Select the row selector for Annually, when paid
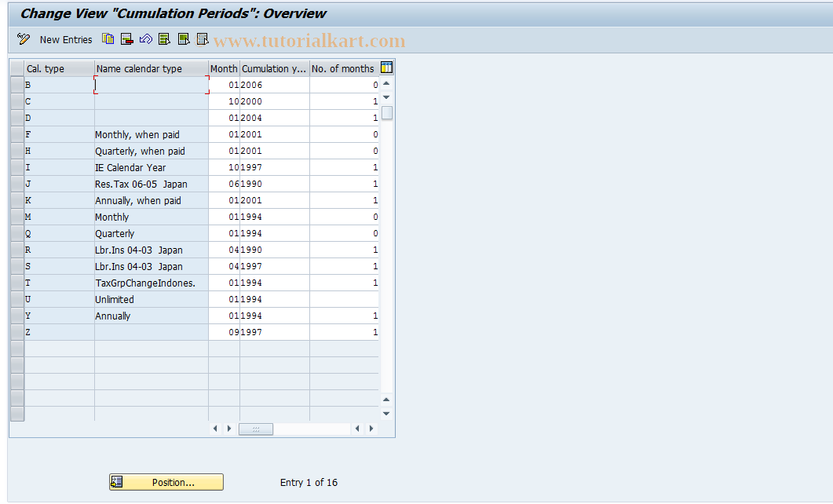This screenshot has width=833, height=504. pos(17,200)
